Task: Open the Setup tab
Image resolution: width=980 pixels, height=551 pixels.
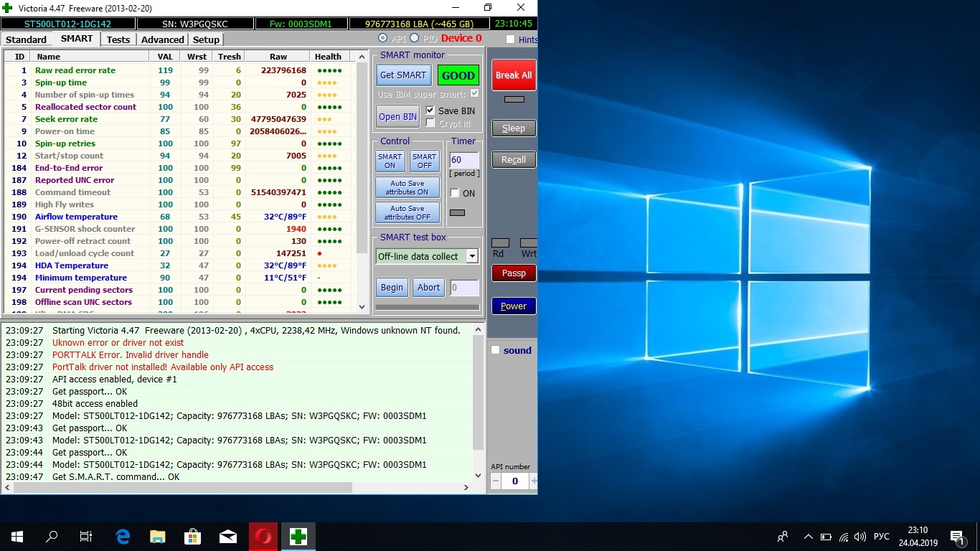Action: [x=206, y=39]
